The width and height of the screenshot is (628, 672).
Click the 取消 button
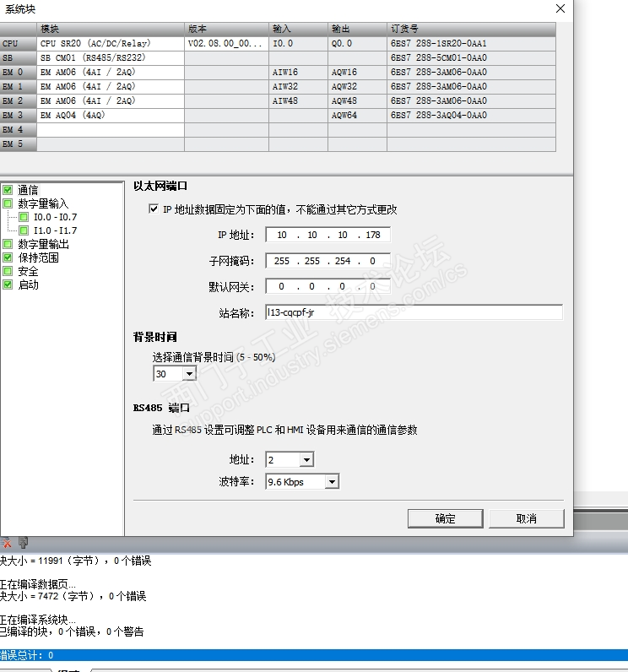[526, 518]
